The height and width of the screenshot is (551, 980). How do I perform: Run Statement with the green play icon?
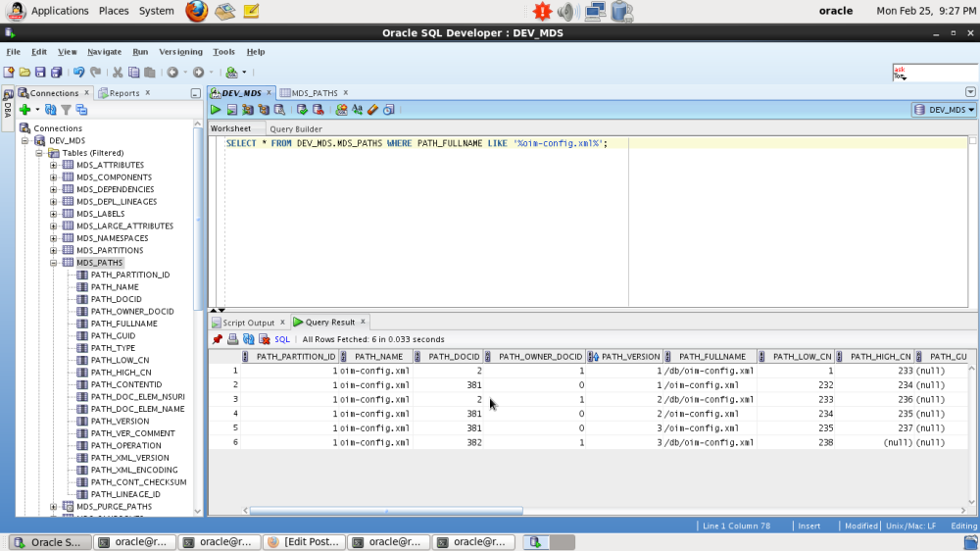216,110
